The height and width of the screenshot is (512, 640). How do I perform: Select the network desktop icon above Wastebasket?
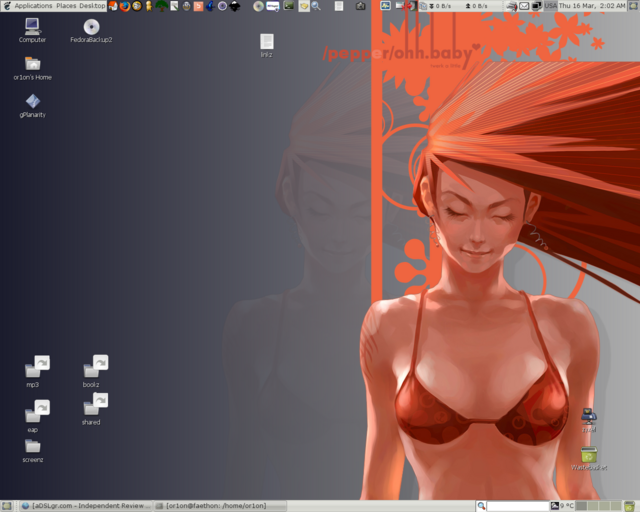point(589,420)
